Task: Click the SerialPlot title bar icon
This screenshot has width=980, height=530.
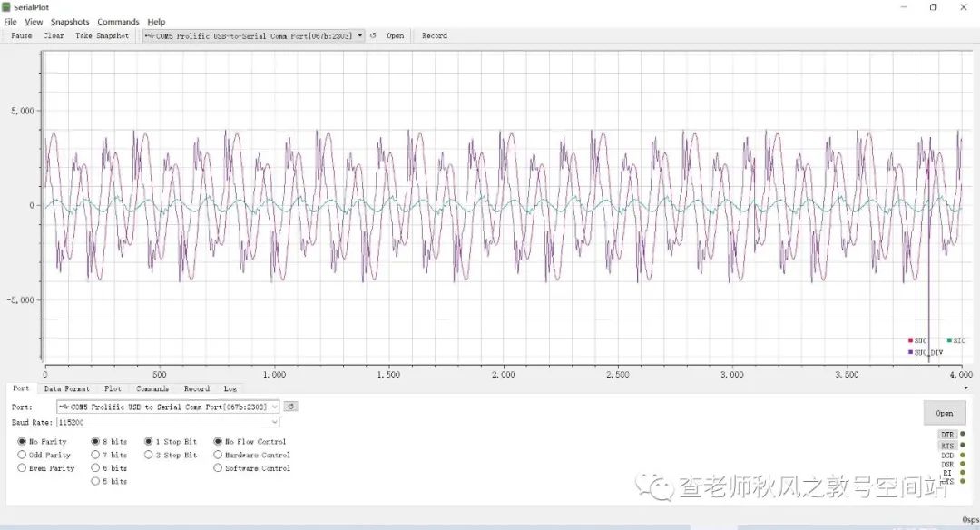Action: tap(7, 6)
